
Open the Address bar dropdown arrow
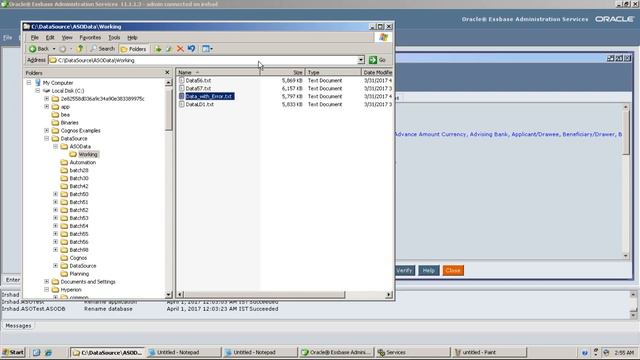pyautogui.click(x=361, y=60)
